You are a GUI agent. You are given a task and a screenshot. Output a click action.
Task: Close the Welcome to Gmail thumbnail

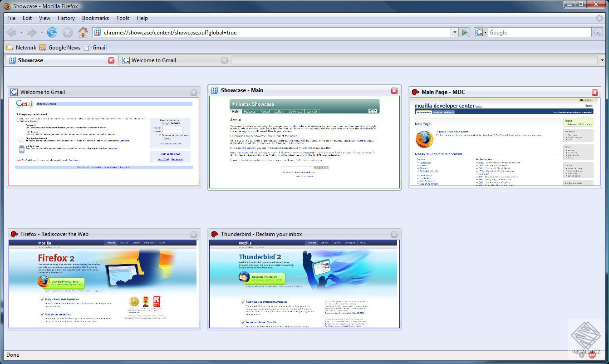point(194,92)
